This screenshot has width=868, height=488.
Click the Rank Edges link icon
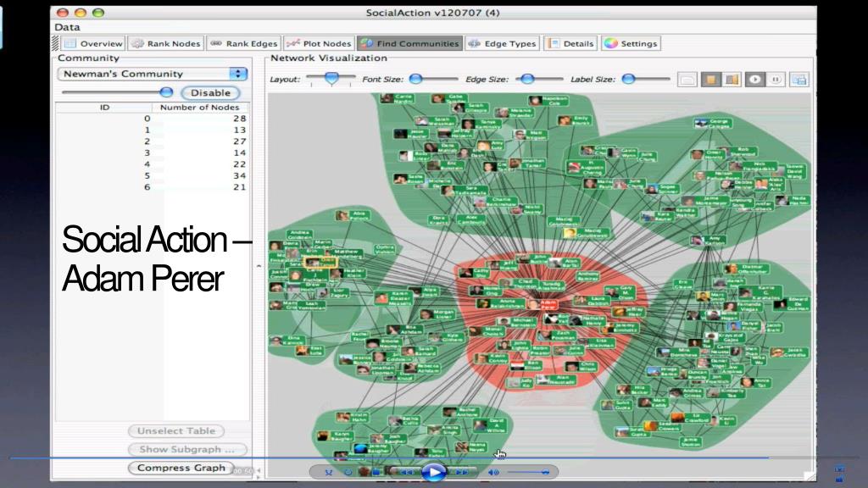click(216, 43)
